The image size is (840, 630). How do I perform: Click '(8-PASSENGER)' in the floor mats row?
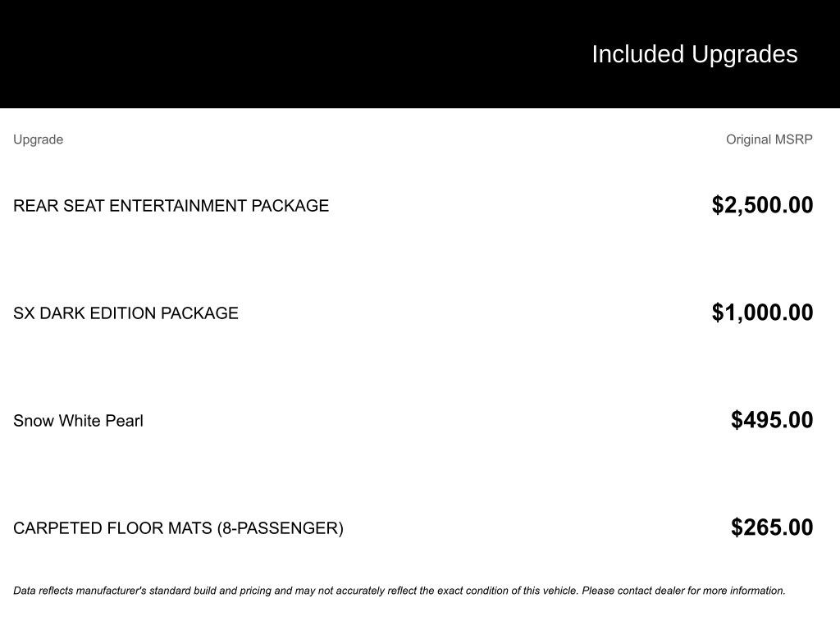tap(280, 528)
